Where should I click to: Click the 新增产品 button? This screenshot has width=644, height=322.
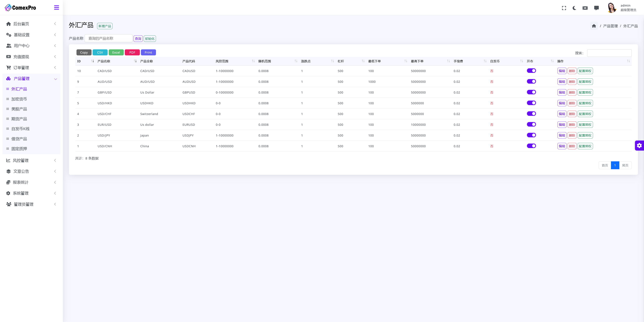pos(104,26)
